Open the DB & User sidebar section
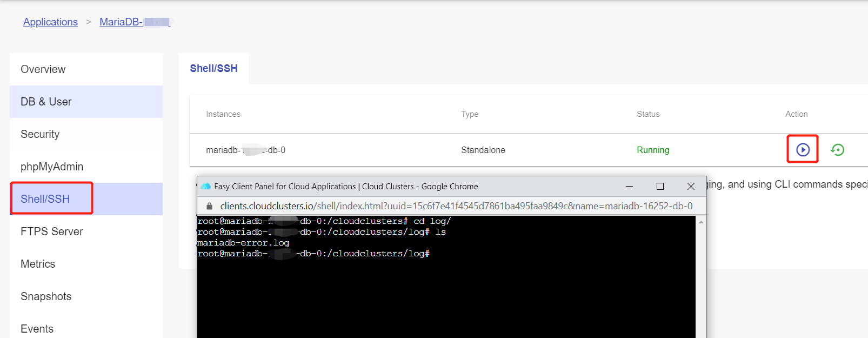 click(x=46, y=102)
